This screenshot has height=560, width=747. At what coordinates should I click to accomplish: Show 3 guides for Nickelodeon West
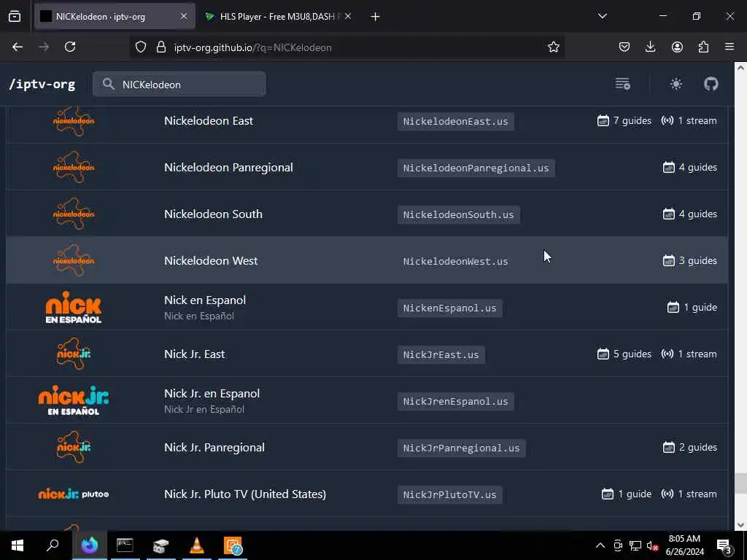coord(690,261)
